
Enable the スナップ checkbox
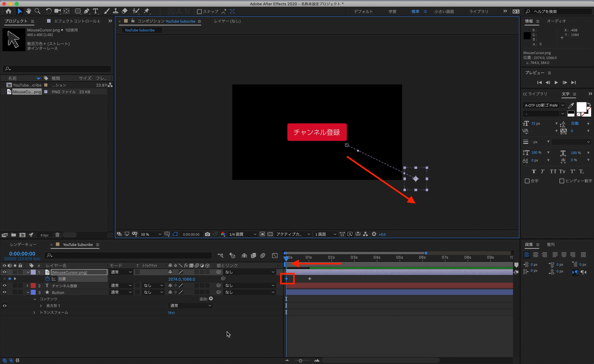click(x=199, y=11)
